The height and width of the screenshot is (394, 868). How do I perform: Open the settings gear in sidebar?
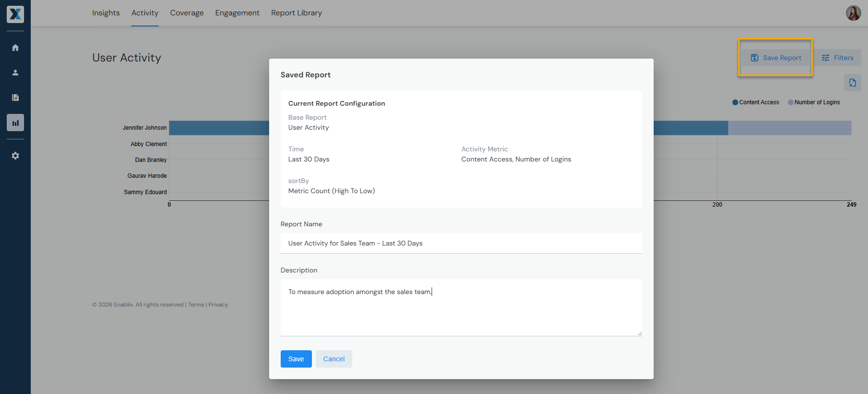(15, 156)
